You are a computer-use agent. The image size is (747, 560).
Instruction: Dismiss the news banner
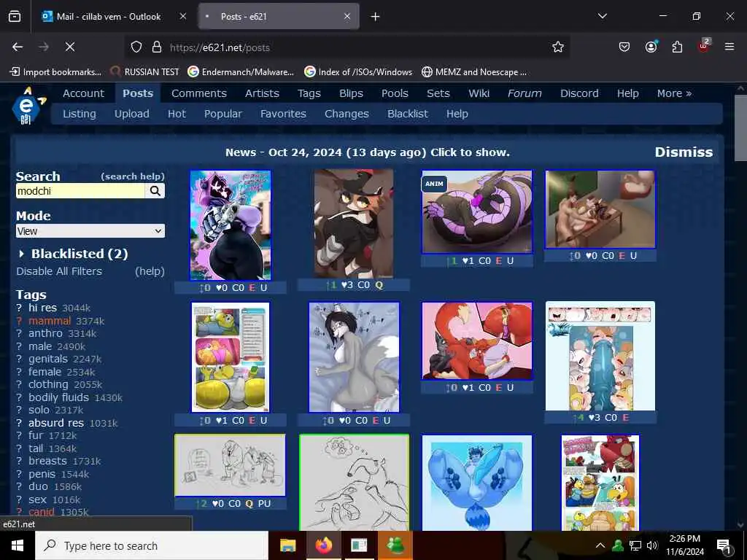(x=684, y=152)
